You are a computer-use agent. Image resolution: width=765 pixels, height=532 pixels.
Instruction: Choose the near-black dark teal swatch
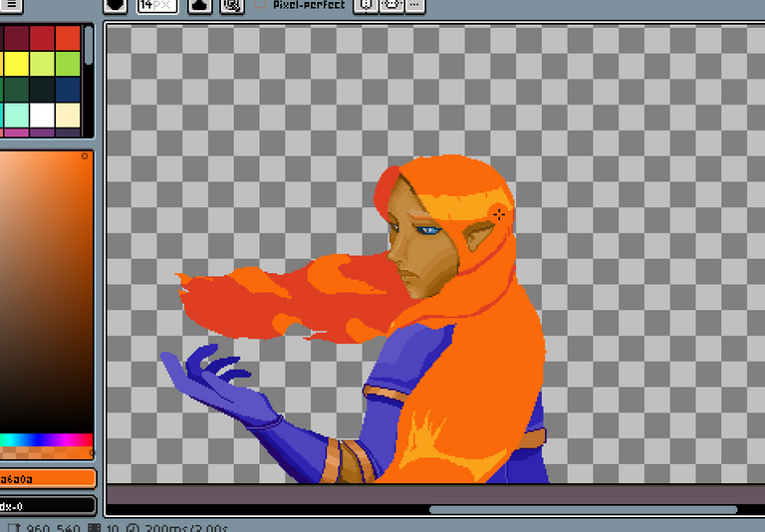pyautogui.click(x=42, y=90)
